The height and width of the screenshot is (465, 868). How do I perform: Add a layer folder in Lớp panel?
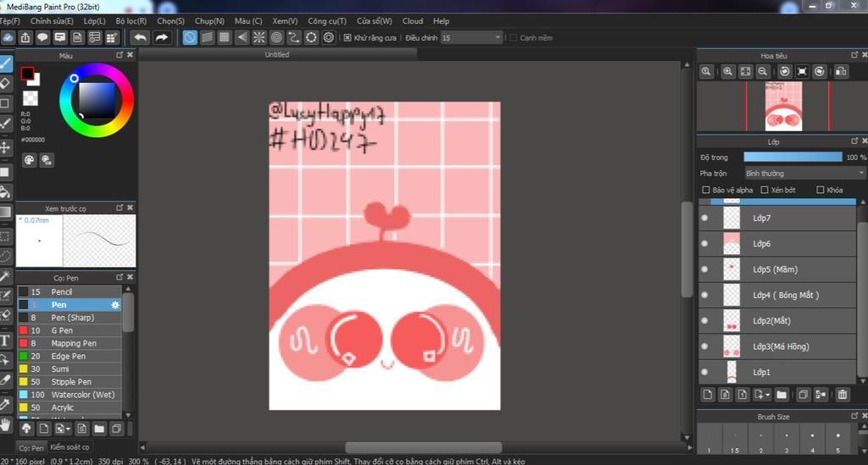(x=781, y=395)
